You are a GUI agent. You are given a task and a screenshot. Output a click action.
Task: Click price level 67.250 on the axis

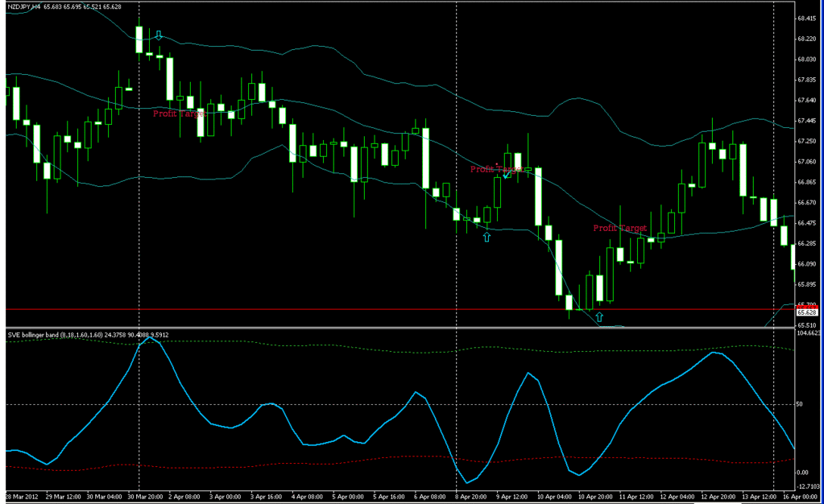pyautogui.click(x=806, y=141)
